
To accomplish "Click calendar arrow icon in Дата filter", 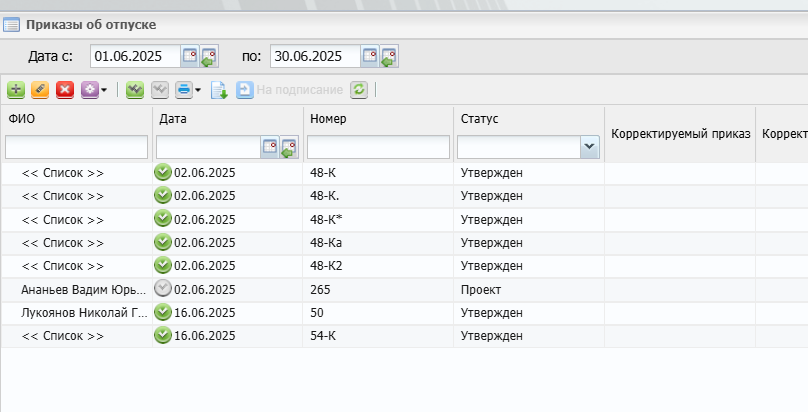I will coord(289,147).
